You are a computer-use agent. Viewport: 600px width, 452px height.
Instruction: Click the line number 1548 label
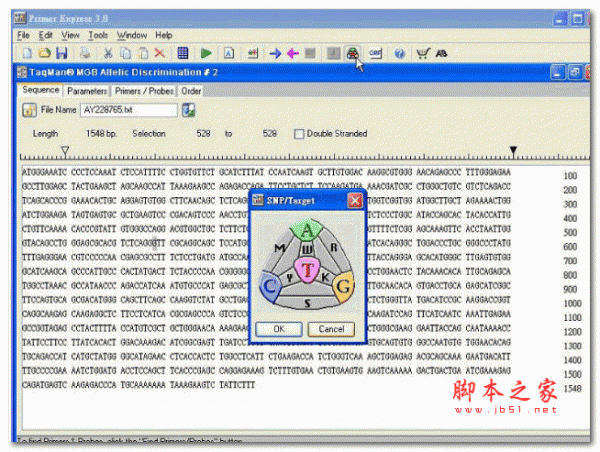pos(572,389)
